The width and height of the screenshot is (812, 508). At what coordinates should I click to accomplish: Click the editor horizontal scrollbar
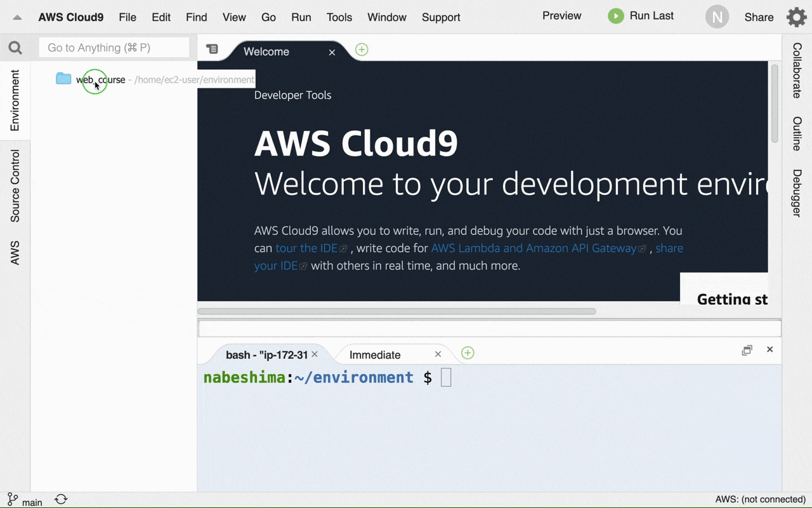(396, 311)
